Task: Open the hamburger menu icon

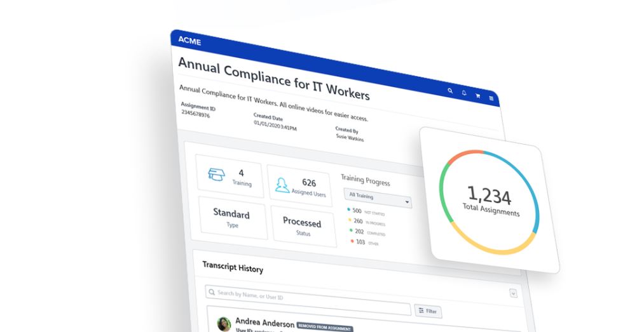Action: pyautogui.click(x=491, y=98)
